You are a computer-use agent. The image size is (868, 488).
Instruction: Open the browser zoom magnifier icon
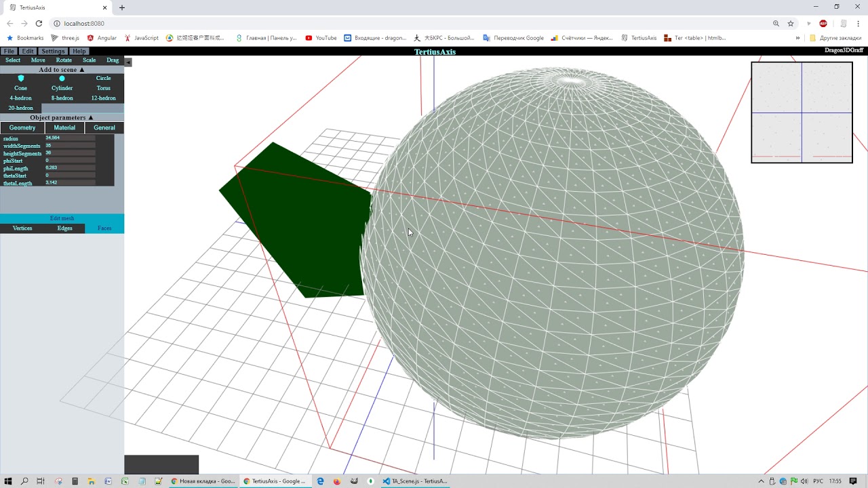(x=776, y=23)
